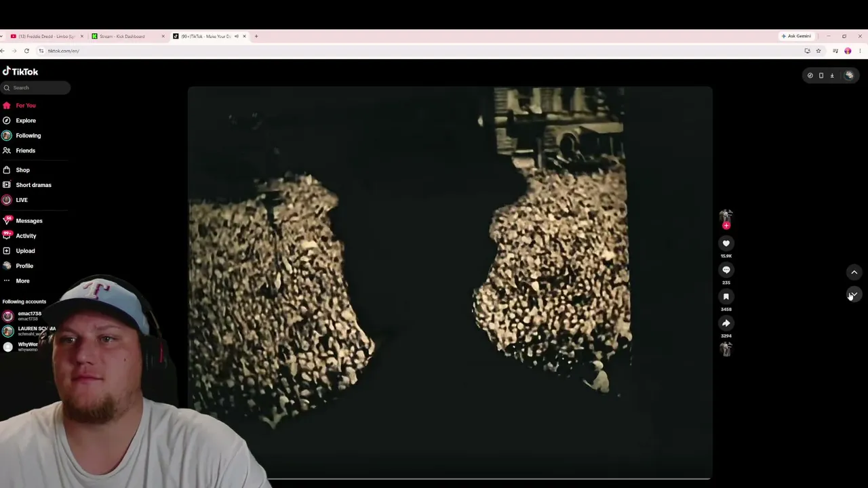
Task: Click the video progress bar
Action: (x=450, y=479)
